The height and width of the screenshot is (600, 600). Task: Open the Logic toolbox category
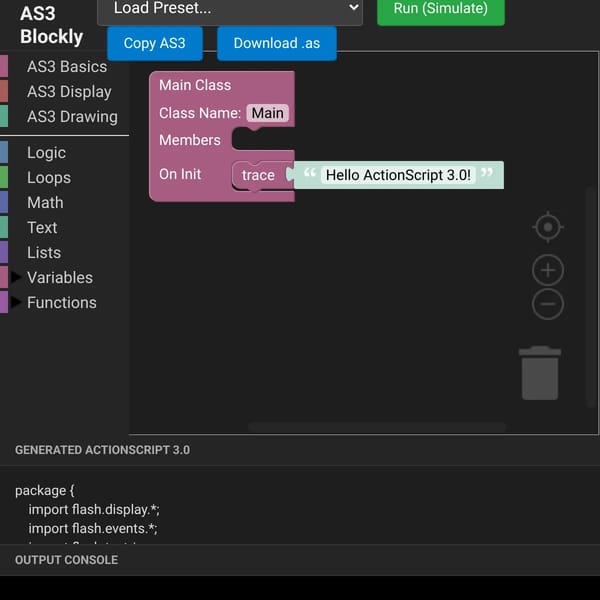[64, 153]
